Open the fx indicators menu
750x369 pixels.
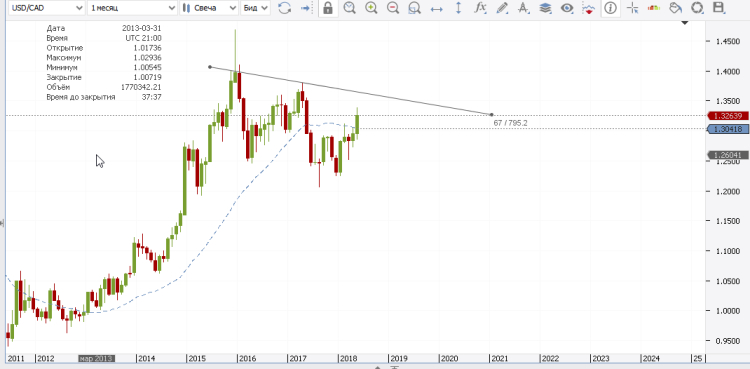pyautogui.click(x=480, y=8)
